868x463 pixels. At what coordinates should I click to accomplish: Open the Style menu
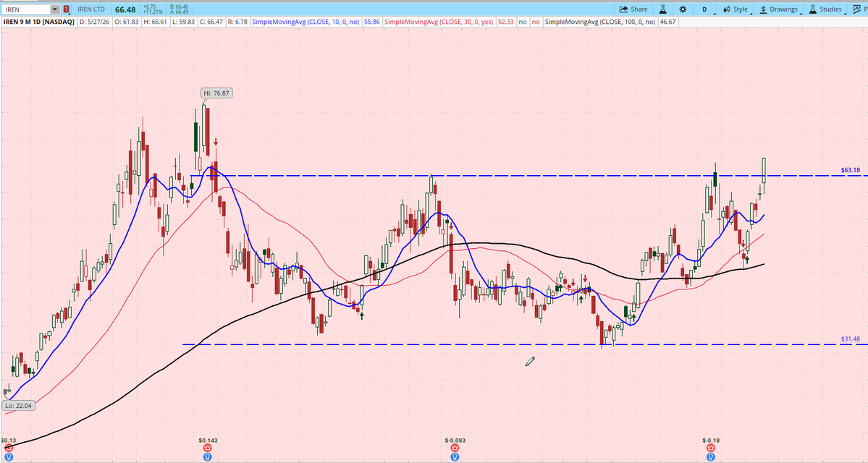pyautogui.click(x=735, y=9)
